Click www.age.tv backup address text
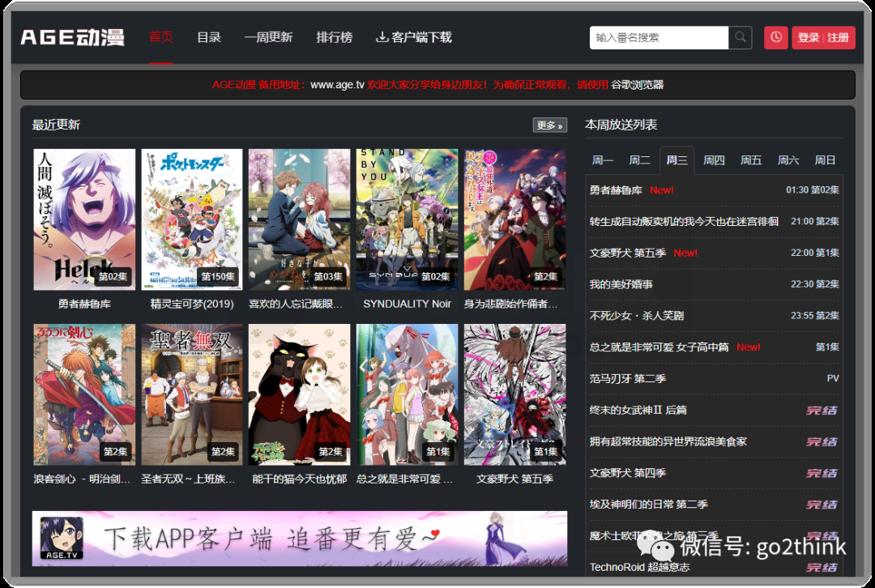The width and height of the screenshot is (875, 588). (337, 85)
